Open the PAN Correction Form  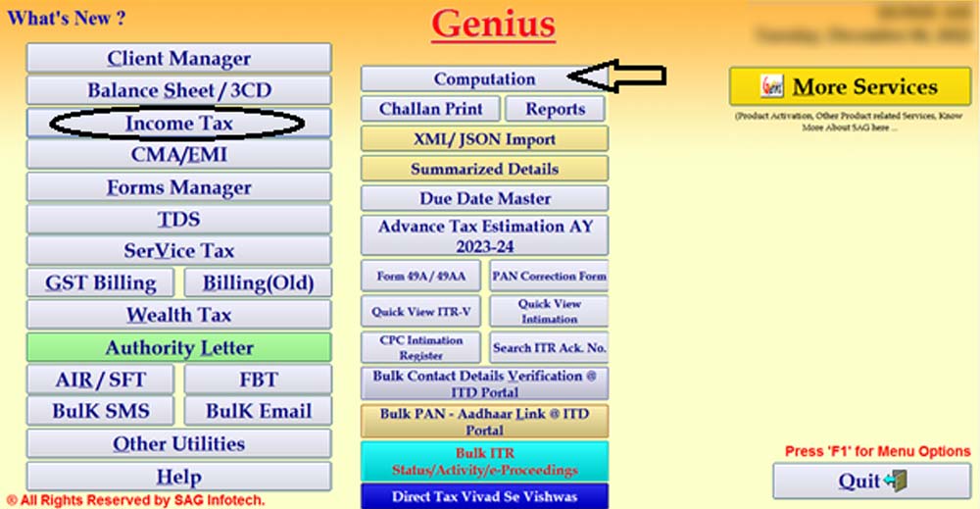pyautogui.click(x=549, y=277)
